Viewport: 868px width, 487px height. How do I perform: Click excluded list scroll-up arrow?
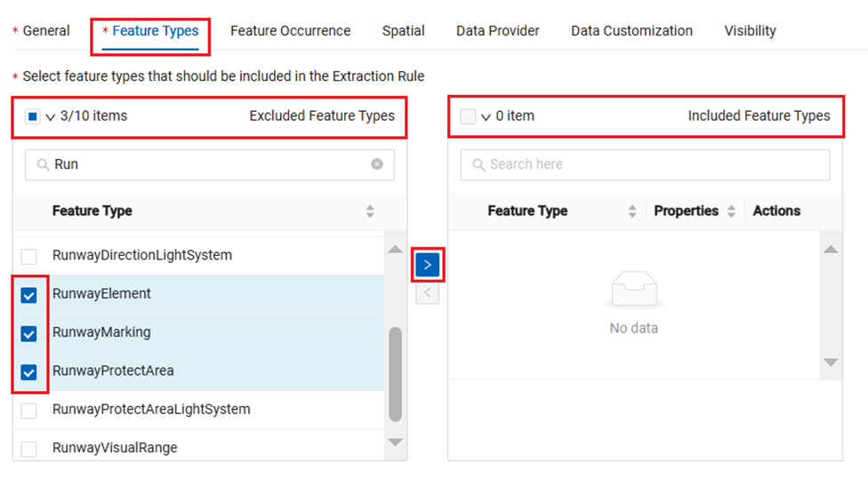point(395,250)
